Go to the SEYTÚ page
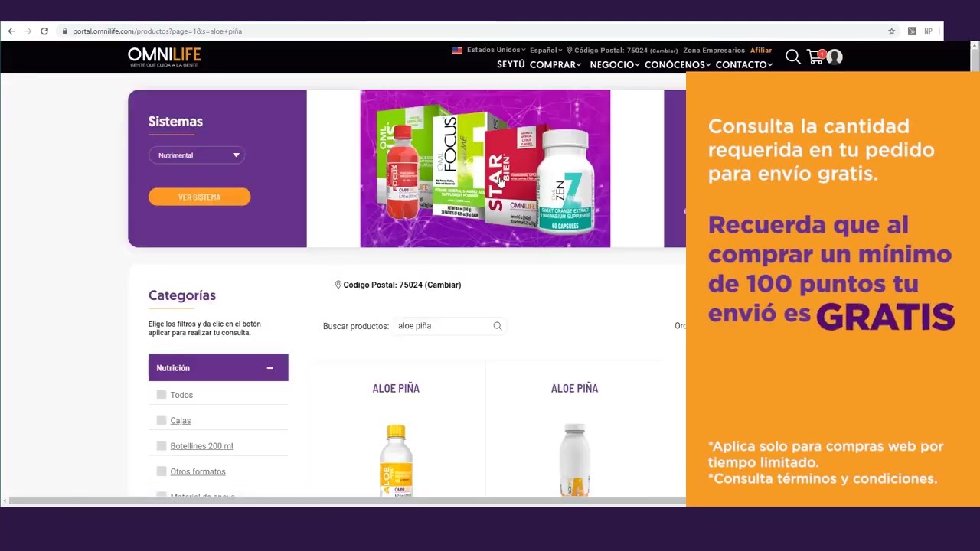The height and width of the screenshot is (551, 980). 511,65
